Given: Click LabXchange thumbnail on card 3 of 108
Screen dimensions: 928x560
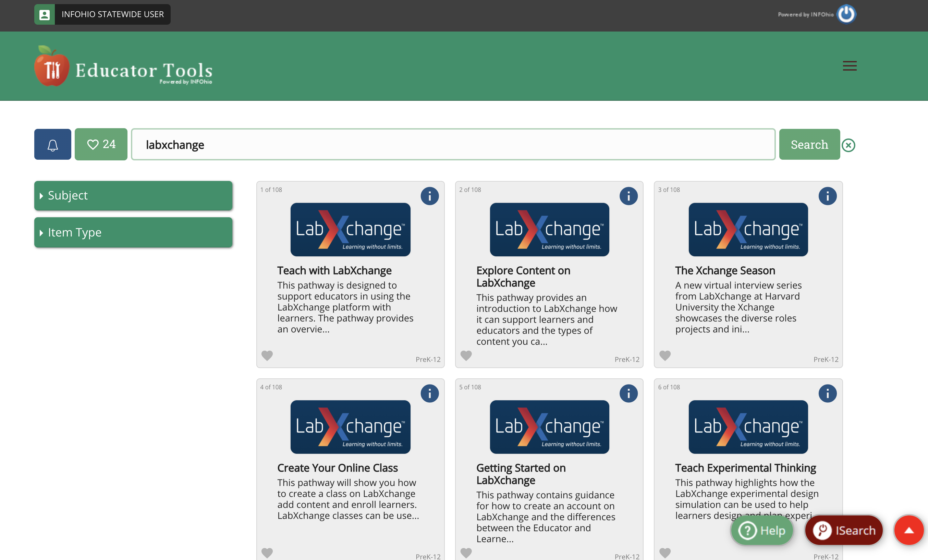Looking at the screenshot, I should pos(748,229).
